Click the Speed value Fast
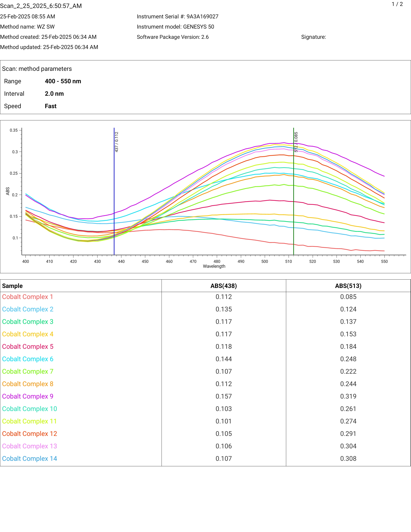411x532 pixels. pyautogui.click(x=51, y=106)
